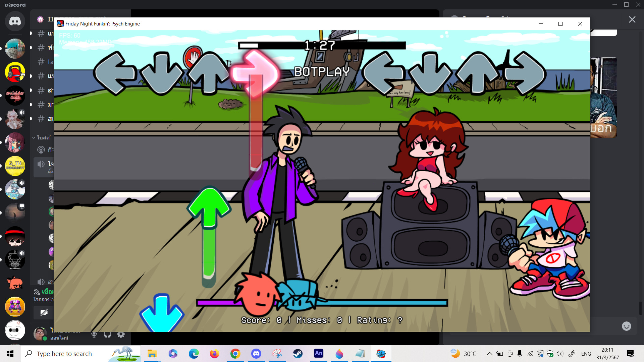This screenshot has height=362, width=644.
Task: Open Discord home direct messages icon
Action: point(15,21)
